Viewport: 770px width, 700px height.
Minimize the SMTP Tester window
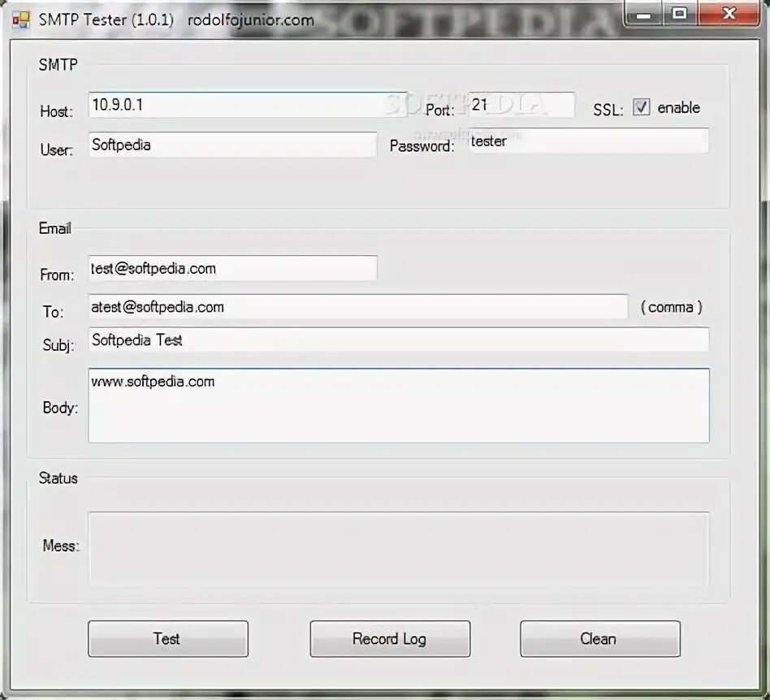(644, 14)
